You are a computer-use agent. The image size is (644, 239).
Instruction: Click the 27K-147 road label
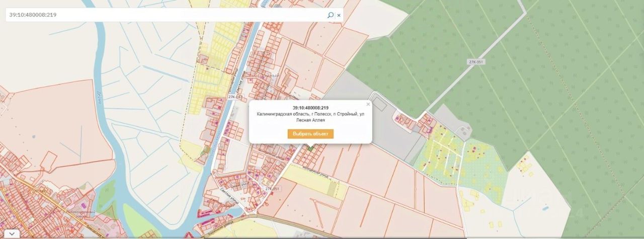[235, 97]
